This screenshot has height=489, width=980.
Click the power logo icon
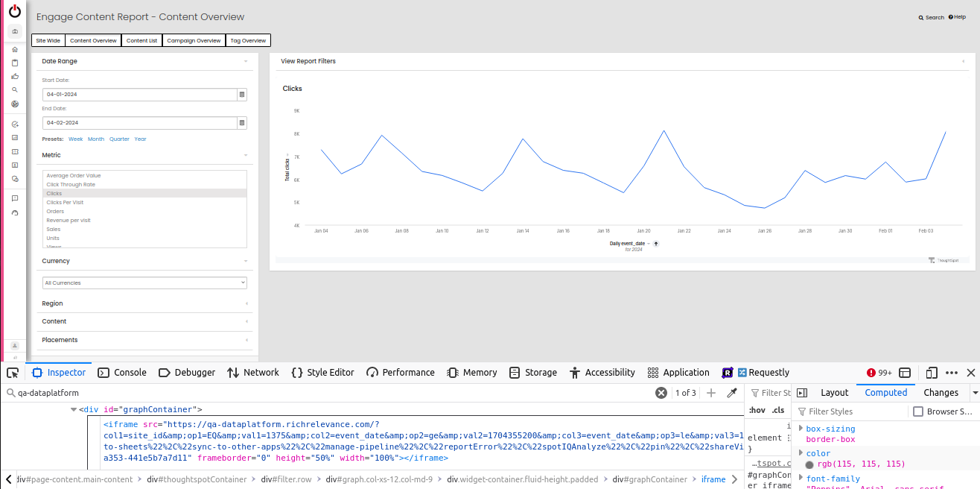[x=15, y=11]
